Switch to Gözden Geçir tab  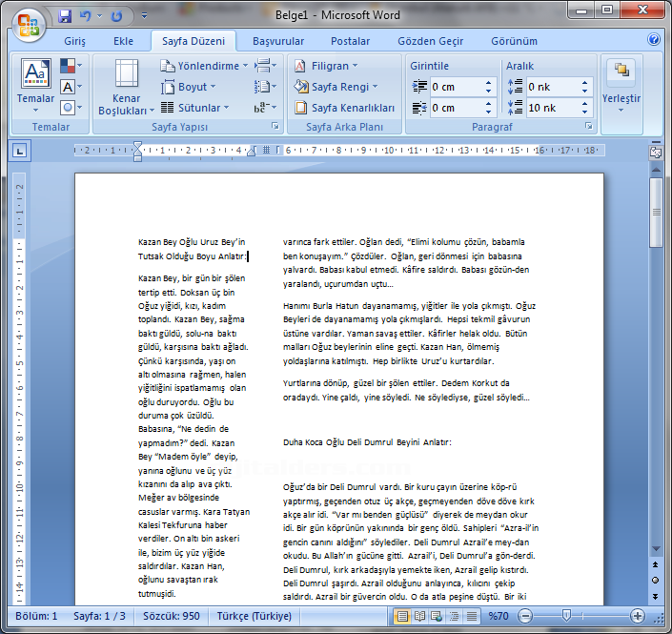pyautogui.click(x=430, y=41)
